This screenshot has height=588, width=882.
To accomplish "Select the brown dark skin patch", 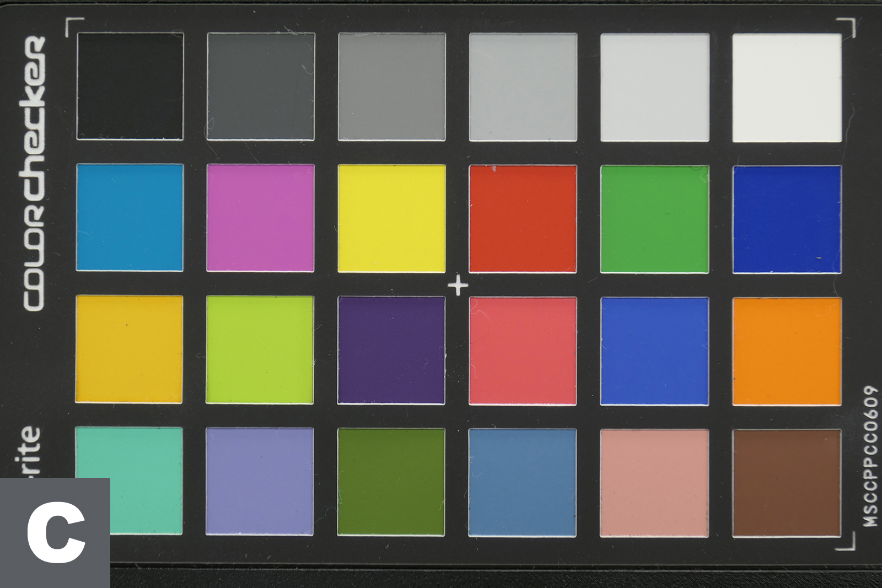I will point(787,483).
